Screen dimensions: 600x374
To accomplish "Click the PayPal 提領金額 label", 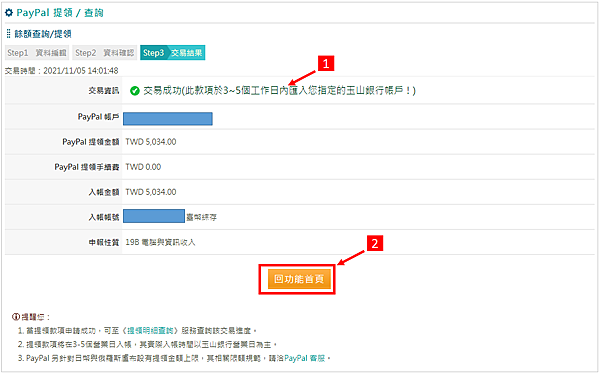I will [91, 142].
